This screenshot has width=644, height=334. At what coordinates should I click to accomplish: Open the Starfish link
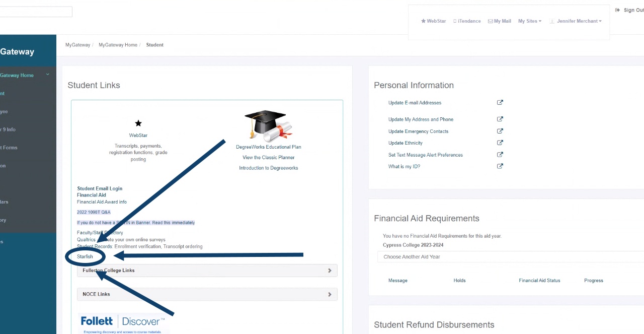85,256
